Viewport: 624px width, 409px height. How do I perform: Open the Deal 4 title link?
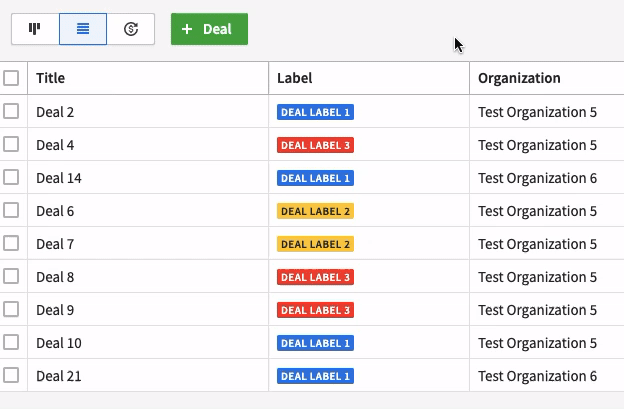55,145
